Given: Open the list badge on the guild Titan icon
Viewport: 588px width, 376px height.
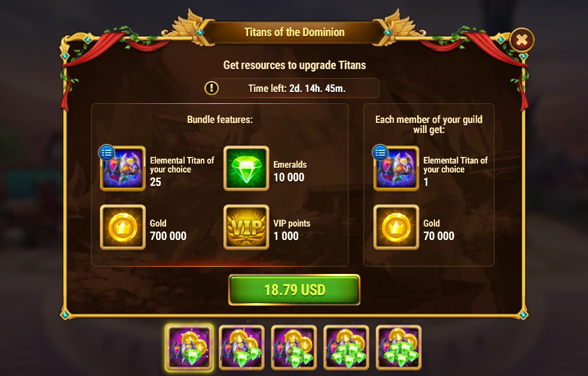Looking at the screenshot, I should pos(380,152).
